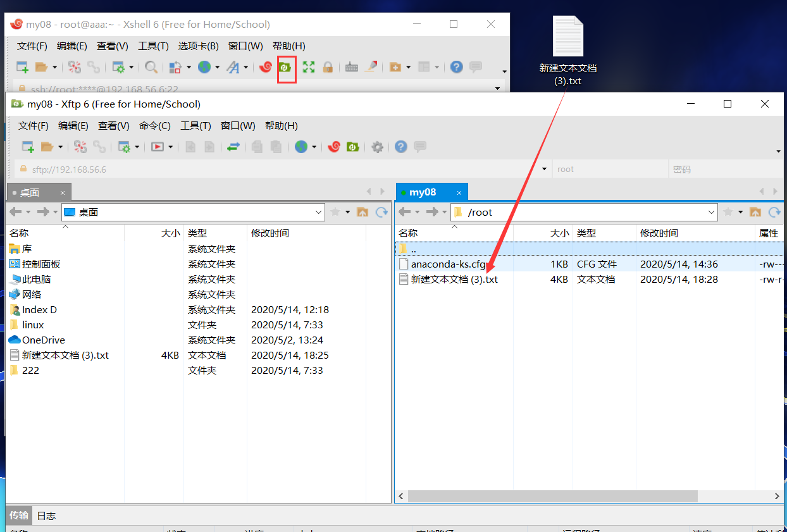Select the 222 folder in local pane

(x=30, y=370)
